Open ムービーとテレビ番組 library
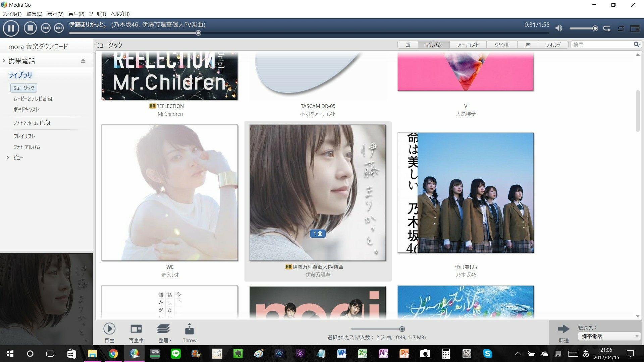Image resolution: width=644 pixels, height=362 pixels. pos(33,99)
